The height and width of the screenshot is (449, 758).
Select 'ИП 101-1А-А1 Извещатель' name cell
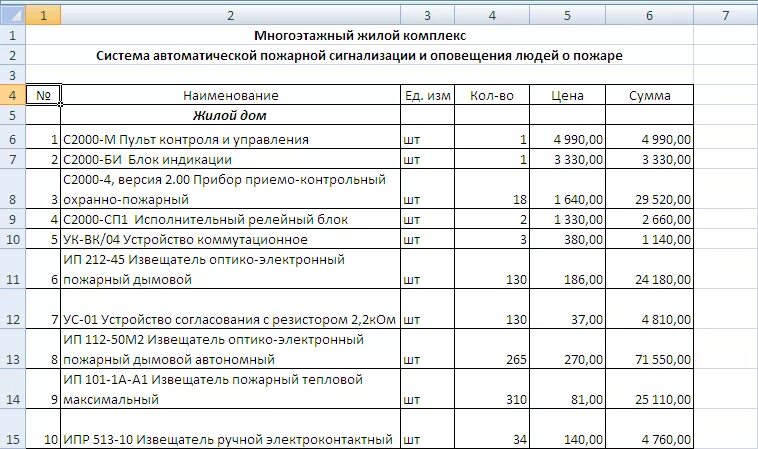pyautogui.click(x=231, y=389)
